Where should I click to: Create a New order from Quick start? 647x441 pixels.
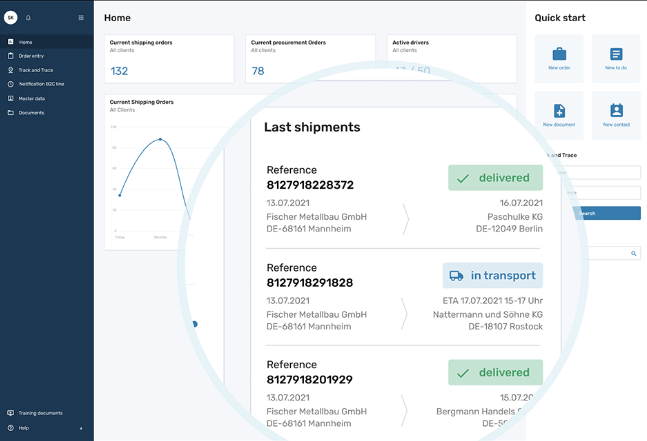pos(559,59)
